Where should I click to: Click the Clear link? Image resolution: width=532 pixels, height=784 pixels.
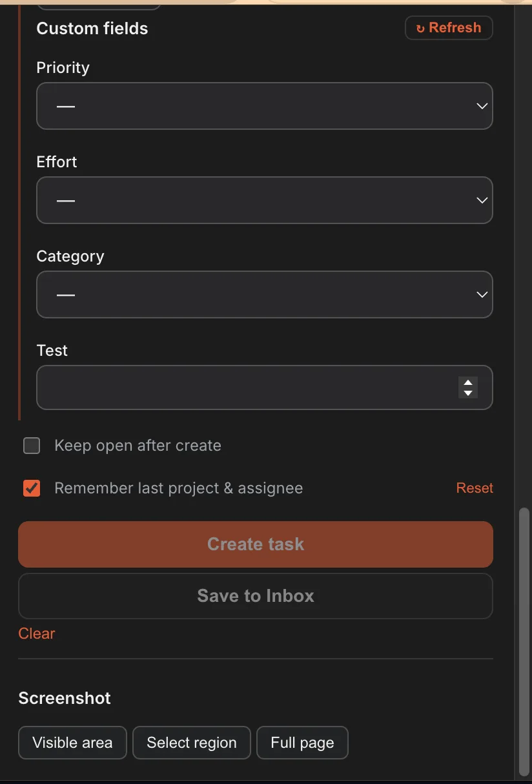[x=37, y=634]
